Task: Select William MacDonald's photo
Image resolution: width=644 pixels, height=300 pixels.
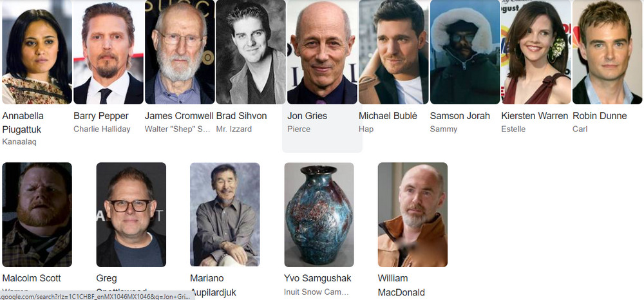Action: [413, 214]
